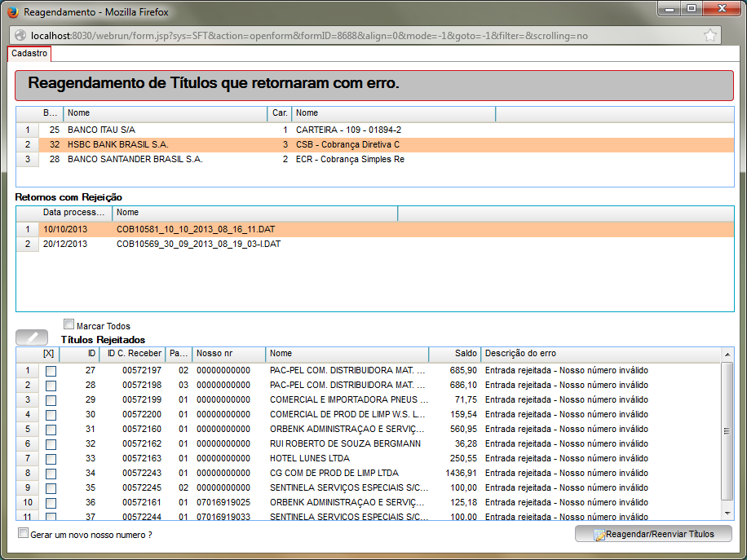
Task: Click scrollbar up arrow in rejected titles
Action: click(727, 355)
